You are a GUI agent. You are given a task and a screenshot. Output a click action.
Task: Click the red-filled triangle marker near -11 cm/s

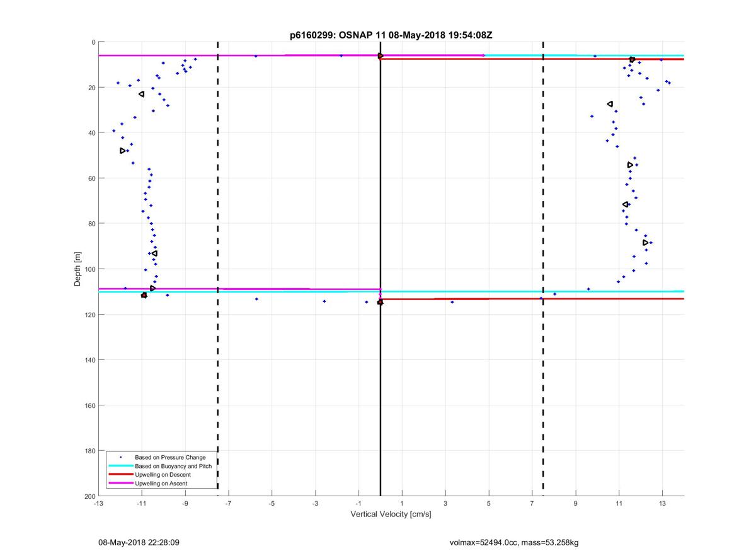coord(144,295)
